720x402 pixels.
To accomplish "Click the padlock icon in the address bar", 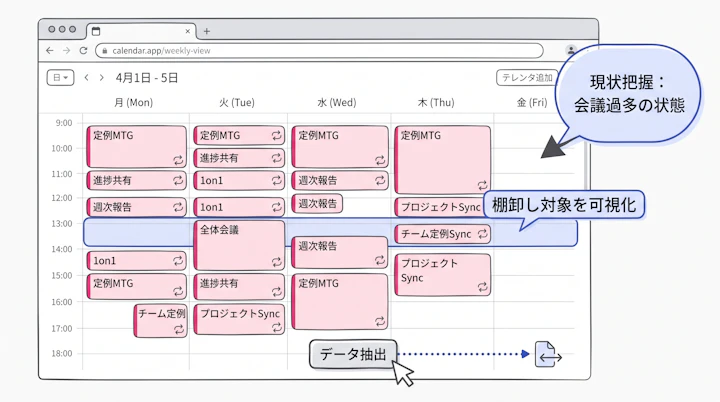I will coord(105,51).
